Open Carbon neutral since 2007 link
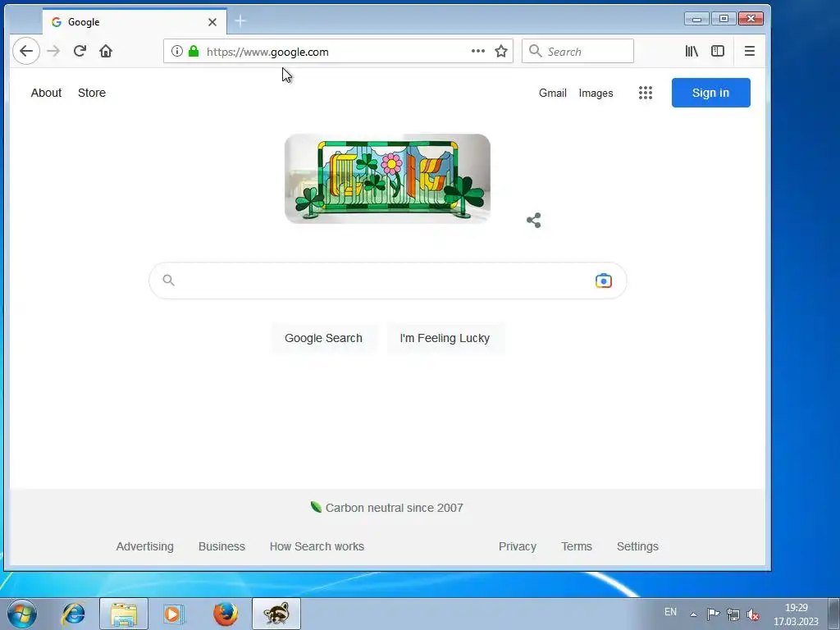 387,507
